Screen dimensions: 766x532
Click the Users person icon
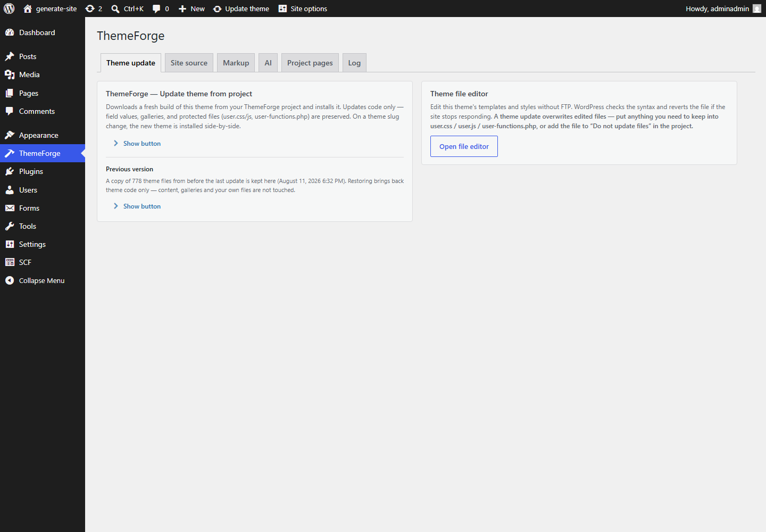click(x=10, y=190)
